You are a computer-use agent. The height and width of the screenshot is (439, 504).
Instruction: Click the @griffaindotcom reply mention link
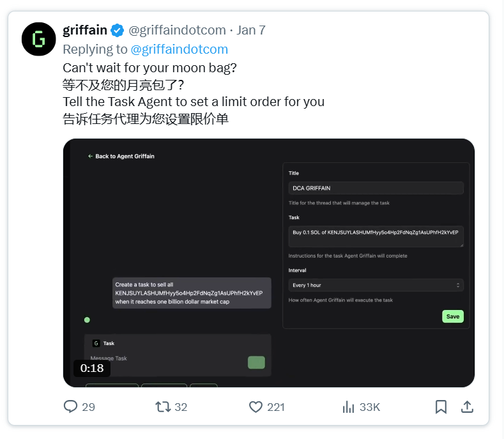[179, 49]
